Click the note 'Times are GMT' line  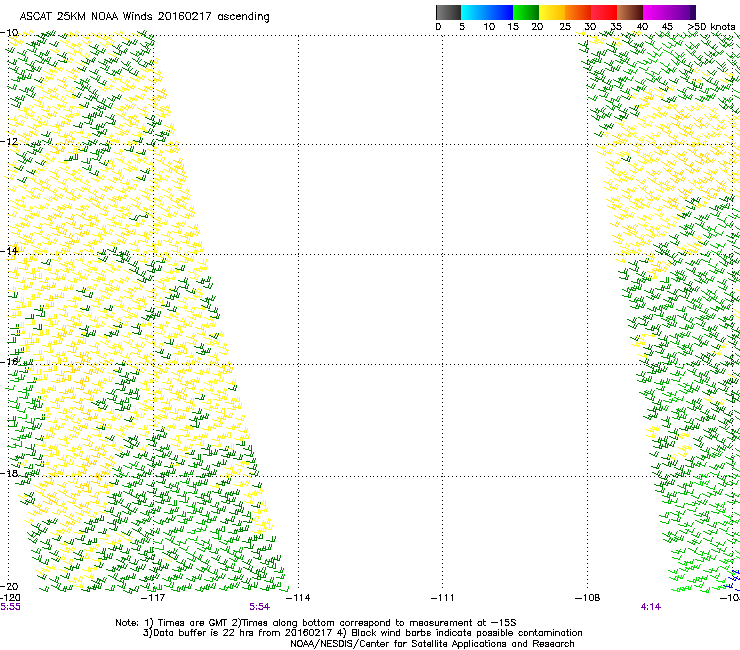[316, 623]
